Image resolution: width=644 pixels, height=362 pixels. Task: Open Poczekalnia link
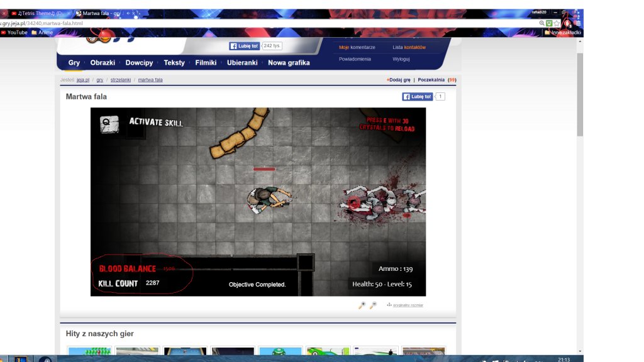pyautogui.click(x=431, y=80)
